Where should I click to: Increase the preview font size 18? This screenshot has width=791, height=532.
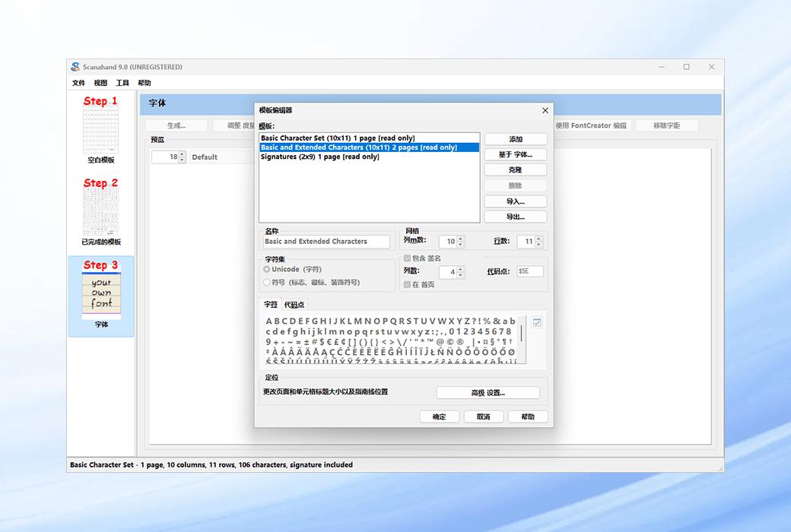(x=182, y=154)
